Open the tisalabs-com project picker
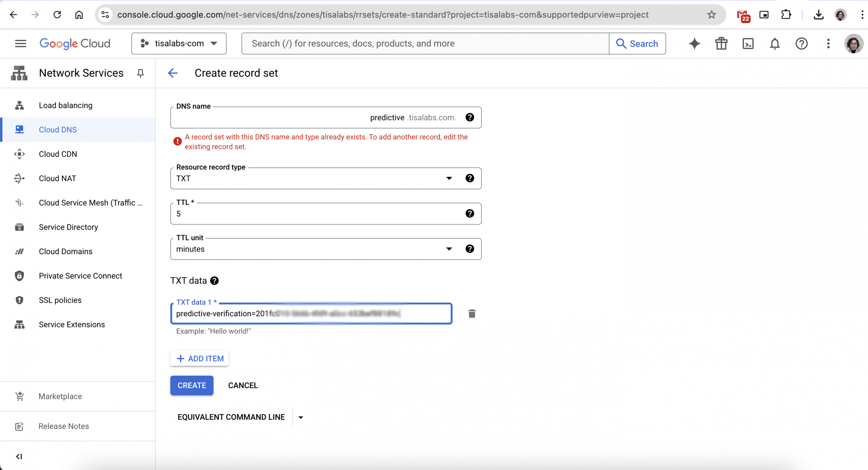868x470 pixels. tap(179, 43)
